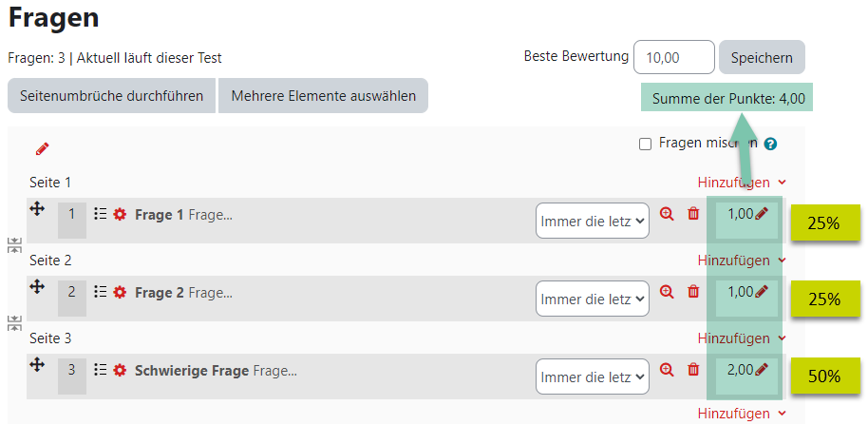Open the version dropdown for Frage 1
This screenshot has height=425, width=868.
tap(593, 222)
